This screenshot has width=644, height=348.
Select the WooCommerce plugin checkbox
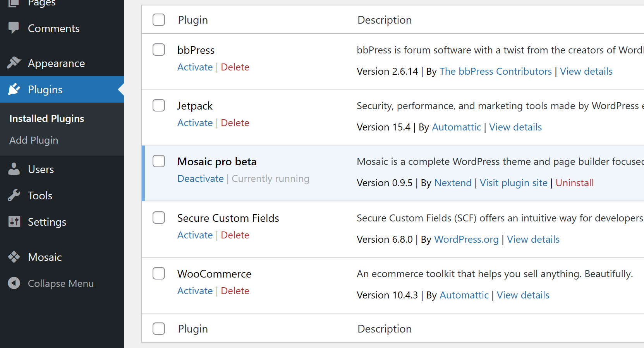(x=159, y=273)
